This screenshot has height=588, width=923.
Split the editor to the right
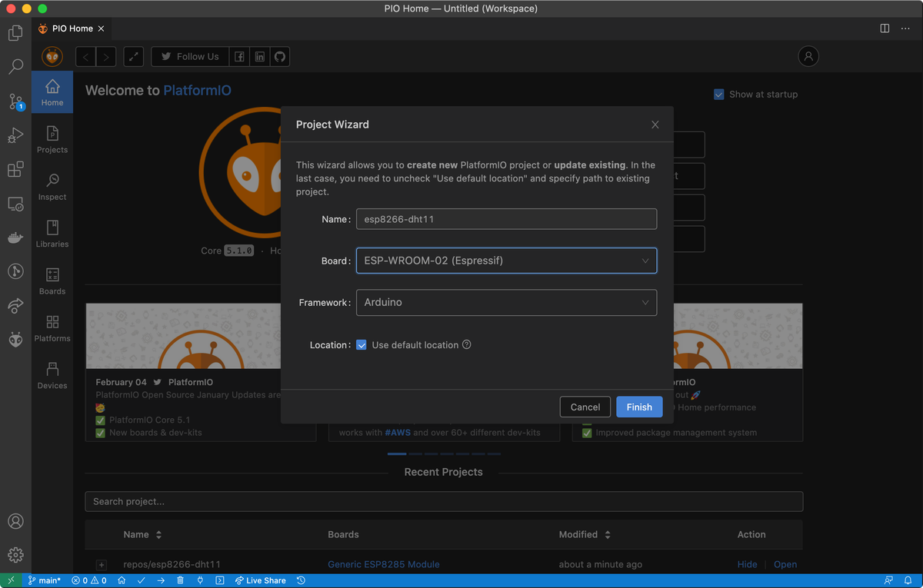885,28
